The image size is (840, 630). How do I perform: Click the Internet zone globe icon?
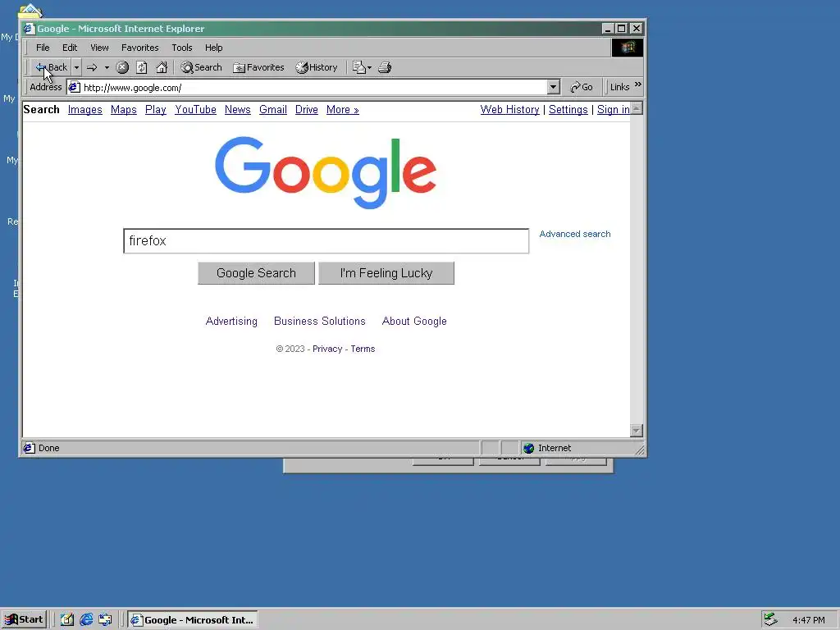click(x=529, y=448)
